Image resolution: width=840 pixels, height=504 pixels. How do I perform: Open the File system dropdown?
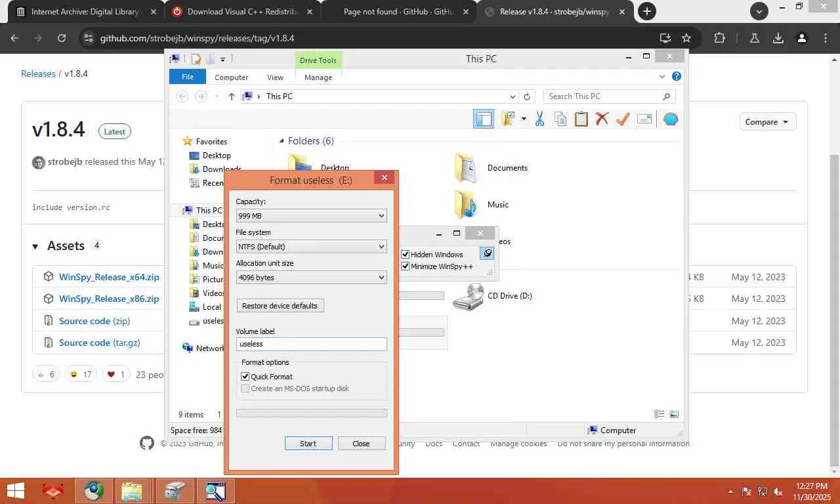coord(311,246)
